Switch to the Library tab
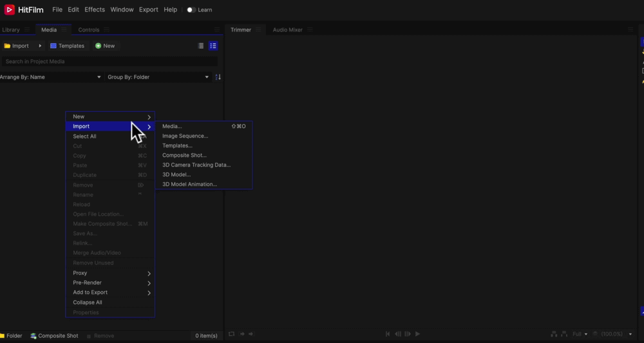 tap(11, 30)
